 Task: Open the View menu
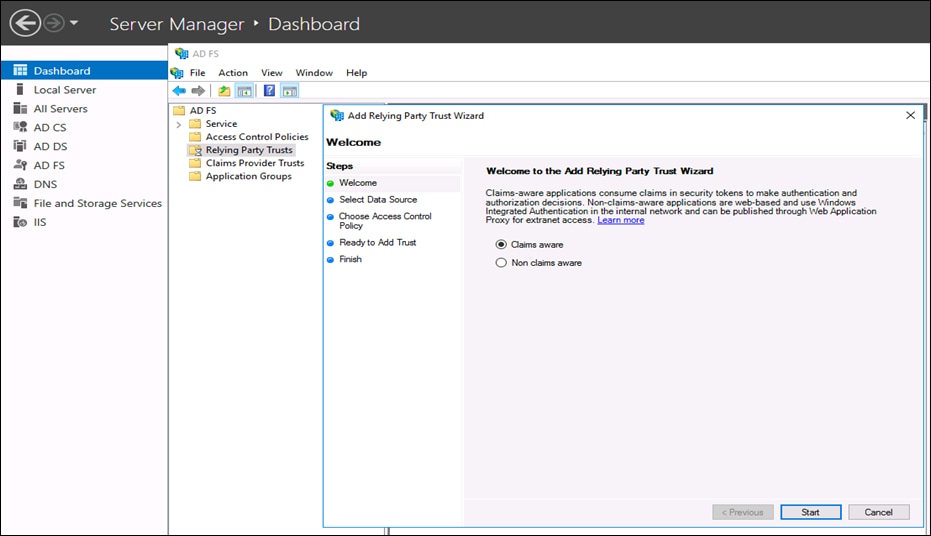point(271,73)
